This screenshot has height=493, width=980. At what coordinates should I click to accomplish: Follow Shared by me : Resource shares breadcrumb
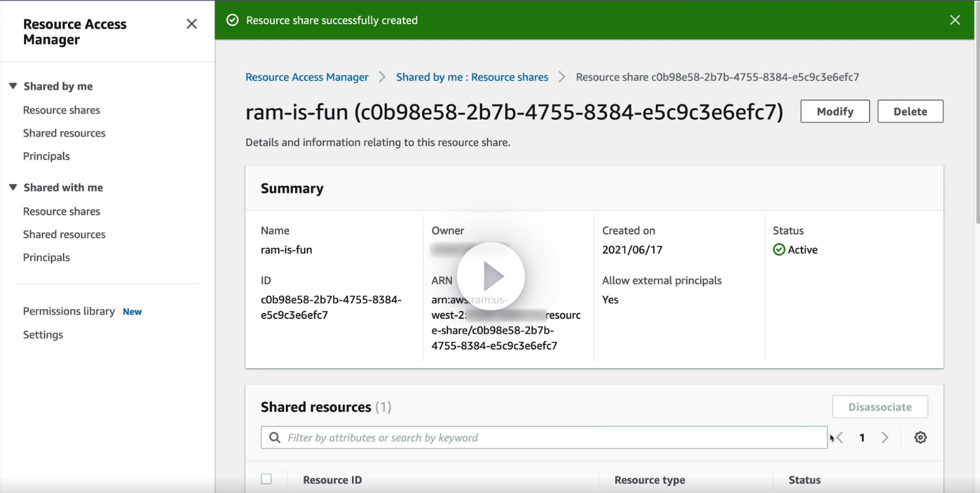point(472,77)
